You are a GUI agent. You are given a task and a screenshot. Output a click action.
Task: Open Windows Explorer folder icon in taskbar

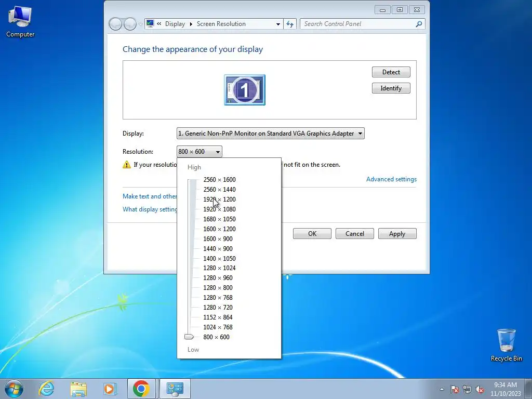pyautogui.click(x=78, y=389)
